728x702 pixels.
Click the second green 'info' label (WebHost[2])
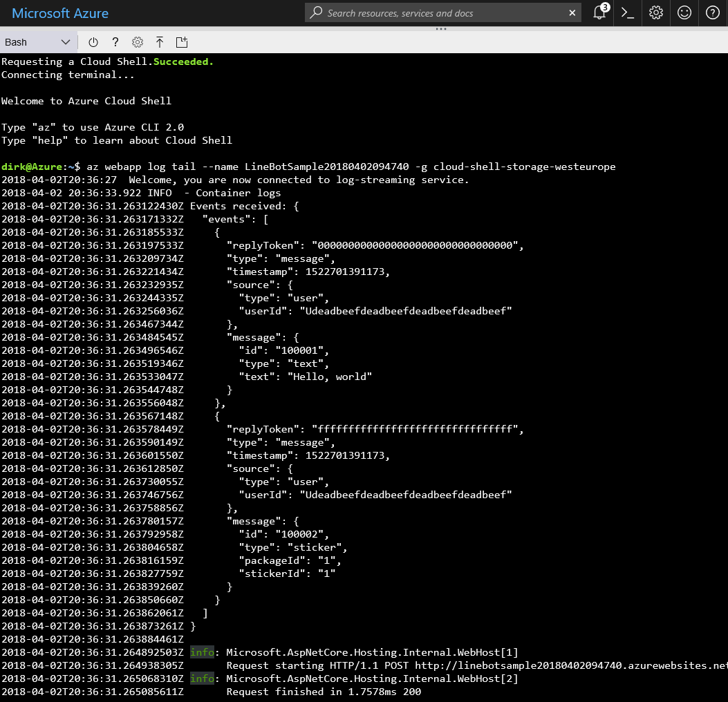pos(202,679)
